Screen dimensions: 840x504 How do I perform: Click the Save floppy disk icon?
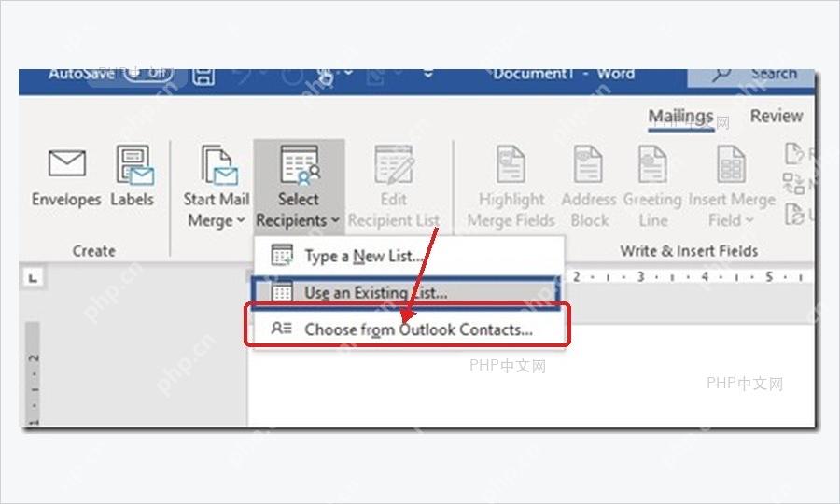[203, 76]
